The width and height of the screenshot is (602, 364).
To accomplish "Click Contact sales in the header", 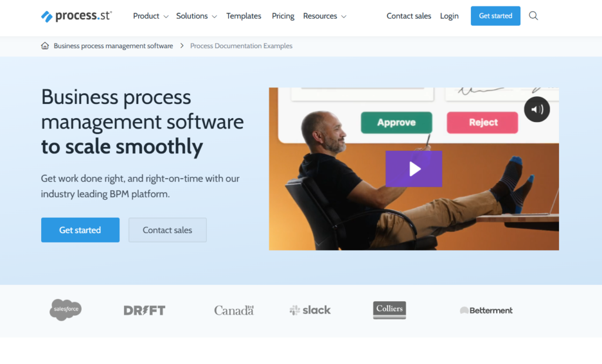I will 409,16.
